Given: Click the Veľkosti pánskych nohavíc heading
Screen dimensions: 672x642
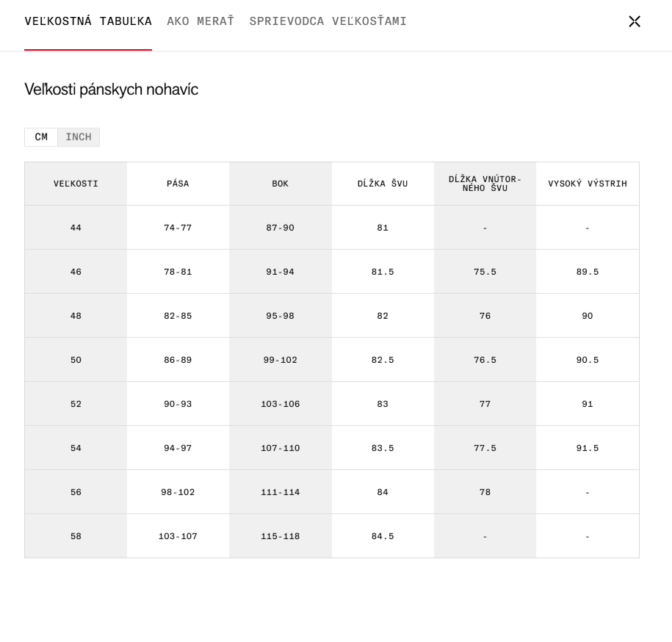Looking at the screenshot, I should [112, 90].
